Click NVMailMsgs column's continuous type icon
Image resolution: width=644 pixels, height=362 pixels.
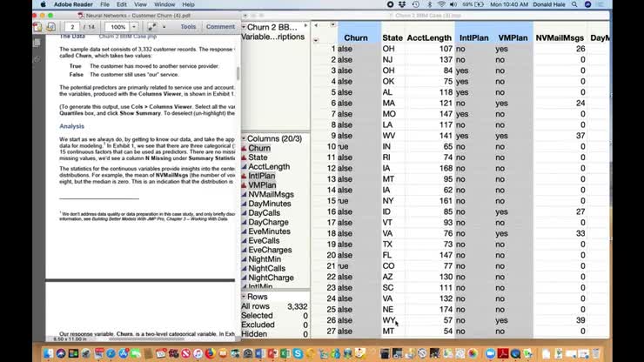[x=244, y=194]
